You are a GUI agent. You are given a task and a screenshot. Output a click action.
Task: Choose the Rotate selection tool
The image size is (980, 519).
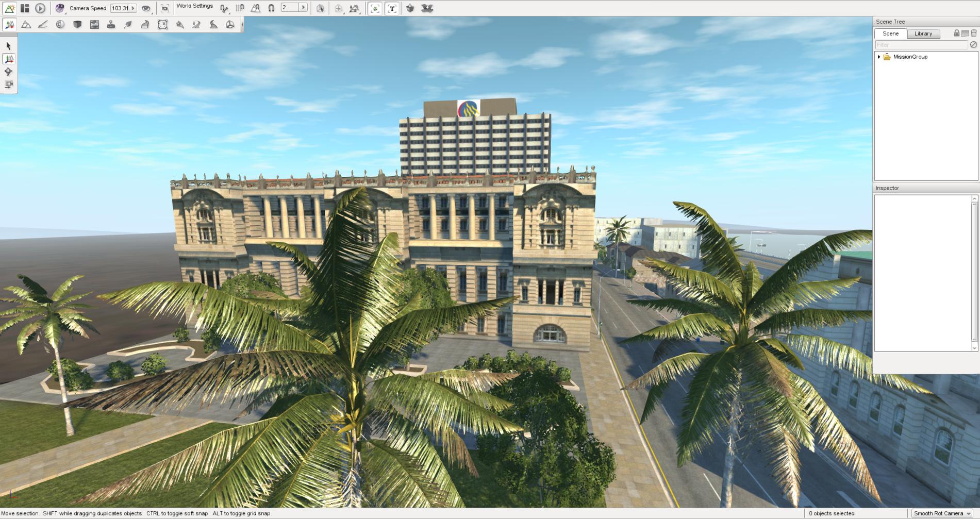(x=8, y=72)
